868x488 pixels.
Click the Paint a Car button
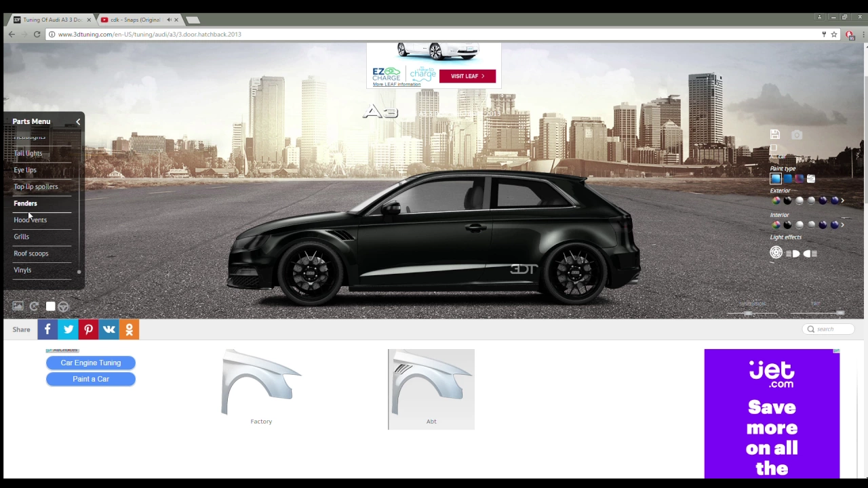tap(91, 379)
